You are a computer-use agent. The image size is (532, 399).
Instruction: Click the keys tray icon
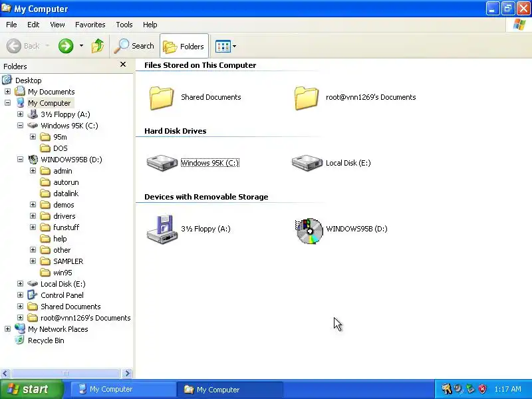point(446,389)
